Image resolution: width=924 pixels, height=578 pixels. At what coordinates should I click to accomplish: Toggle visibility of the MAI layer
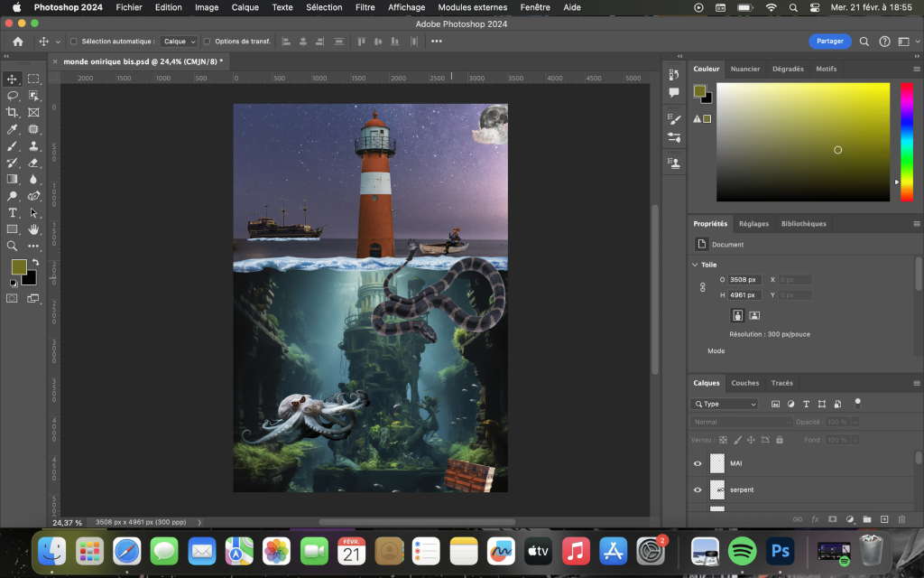click(697, 463)
